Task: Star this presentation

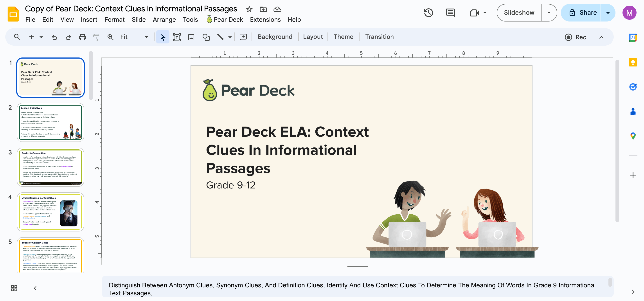Action: pos(249,9)
